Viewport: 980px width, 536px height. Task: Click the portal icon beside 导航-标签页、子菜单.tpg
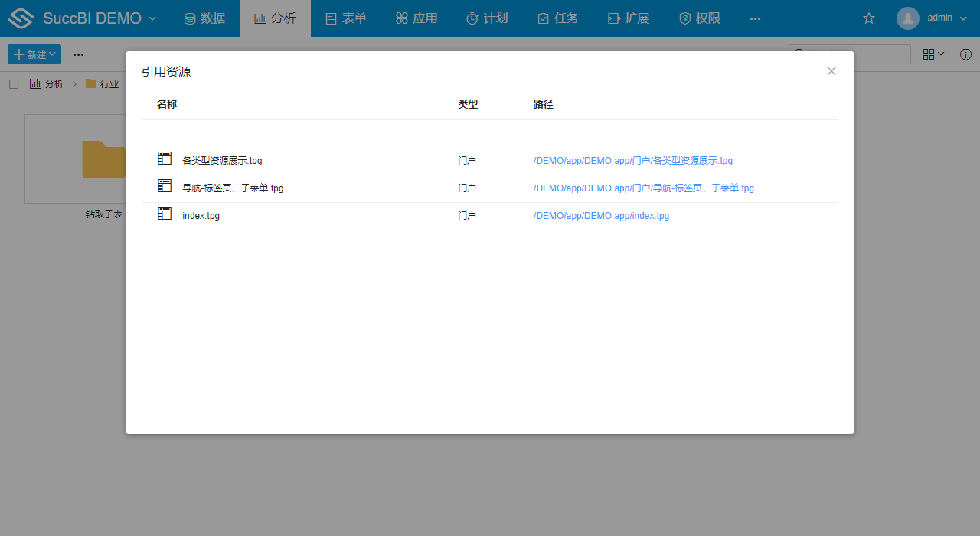[x=165, y=186]
